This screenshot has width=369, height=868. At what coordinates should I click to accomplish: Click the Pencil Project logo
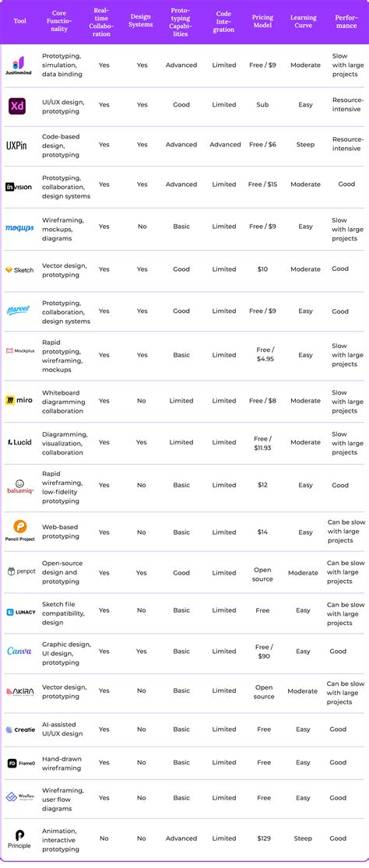tap(19, 527)
